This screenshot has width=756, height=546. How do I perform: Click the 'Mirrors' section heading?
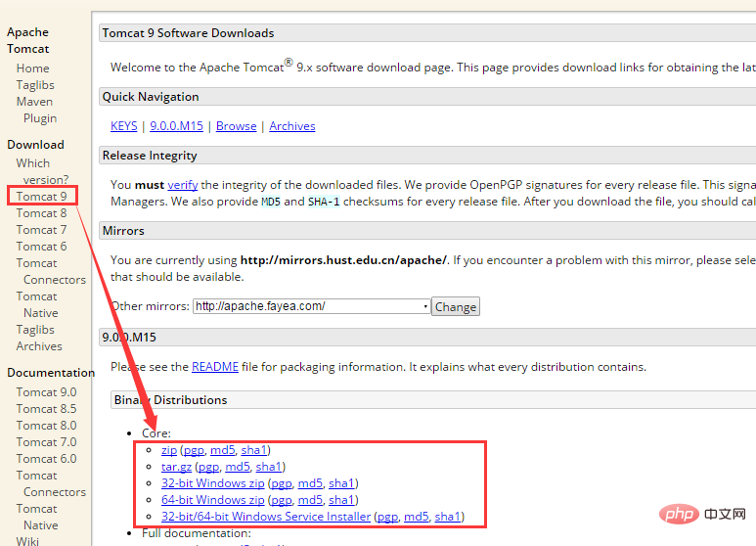[123, 231]
